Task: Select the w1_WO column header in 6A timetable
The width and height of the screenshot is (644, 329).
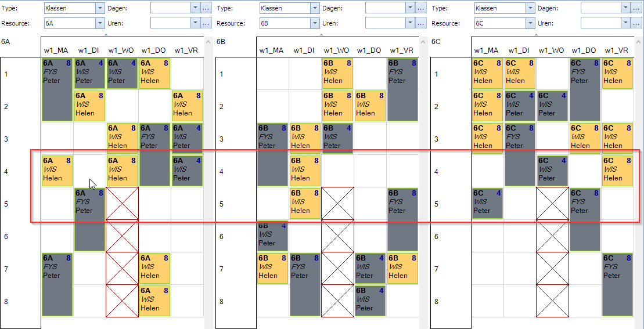Action: point(121,50)
